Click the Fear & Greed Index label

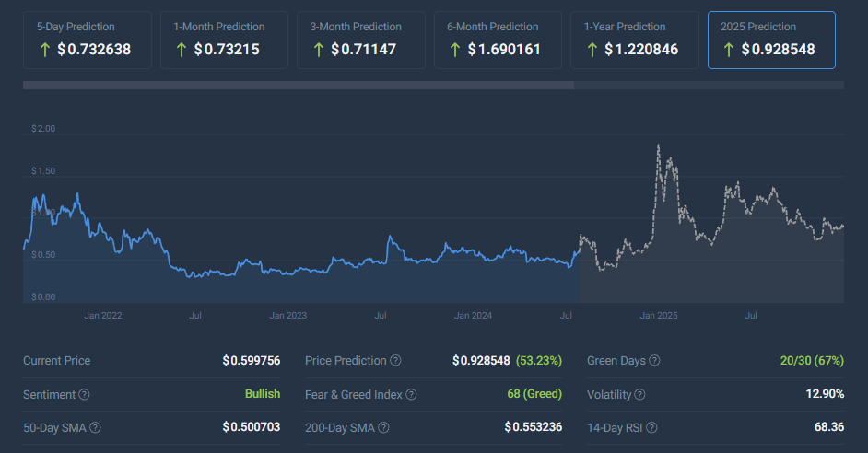[354, 394]
